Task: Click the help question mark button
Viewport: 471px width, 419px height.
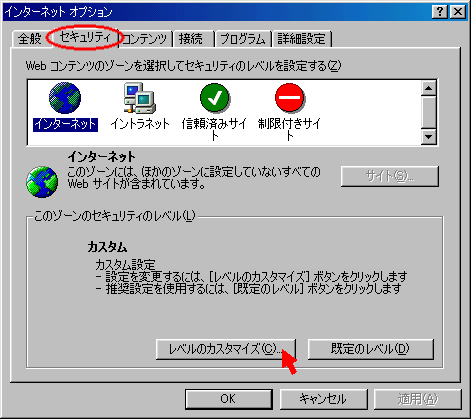Action: click(x=440, y=12)
